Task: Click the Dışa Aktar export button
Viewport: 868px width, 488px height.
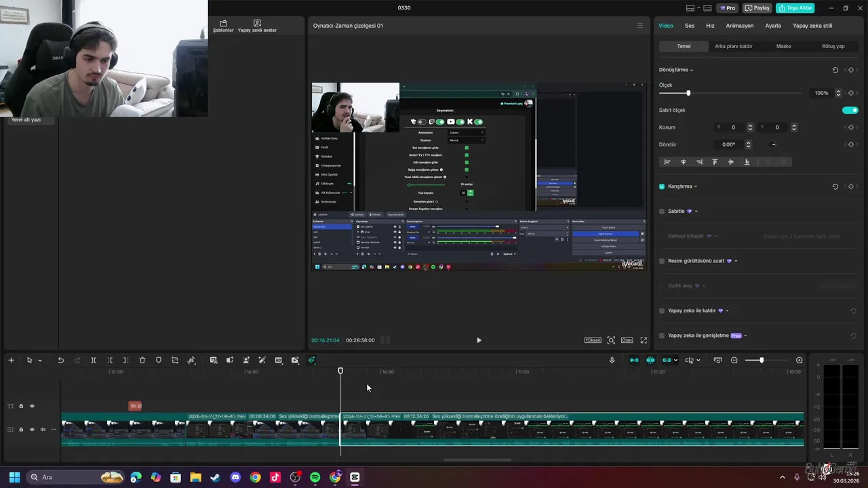Action: pos(795,8)
